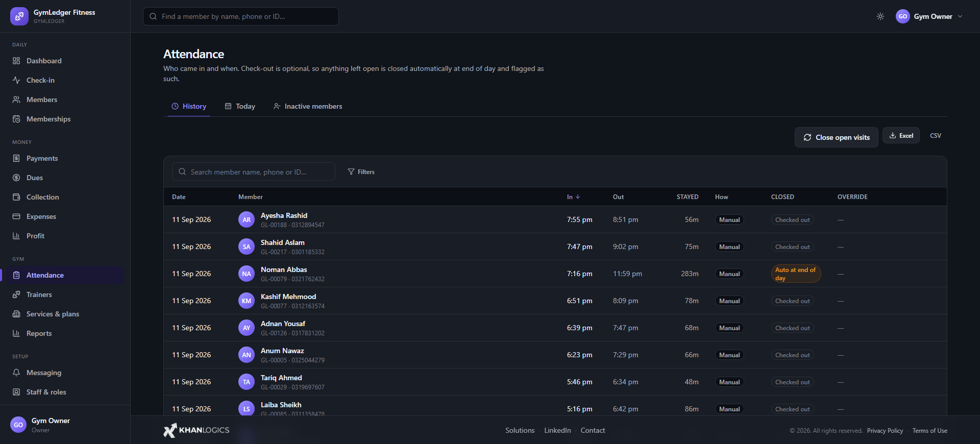
Task: Switch to the Inactive members tab
Action: tap(308, 106)
